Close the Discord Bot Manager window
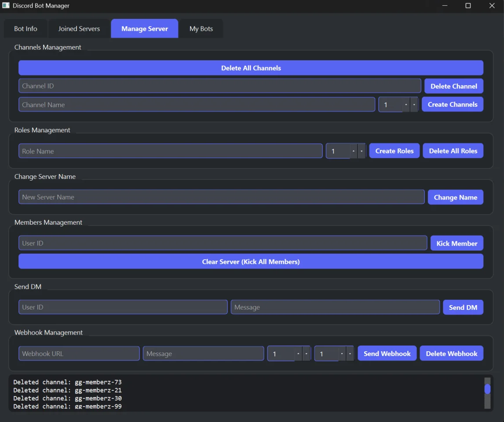The image size is (504, 422). tap(492, 5)
